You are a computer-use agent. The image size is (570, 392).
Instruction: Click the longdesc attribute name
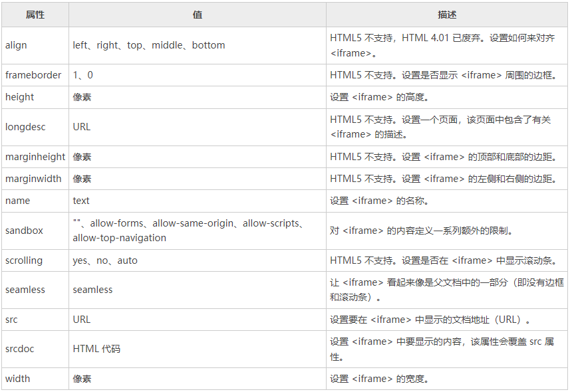[25, 127]
